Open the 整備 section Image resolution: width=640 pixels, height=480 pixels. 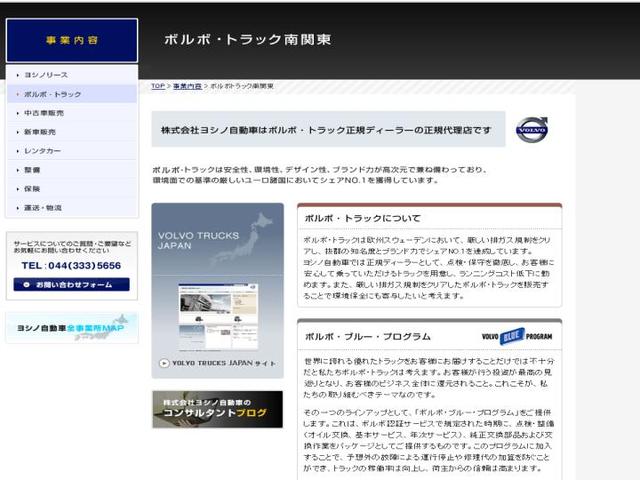[32, 170]
